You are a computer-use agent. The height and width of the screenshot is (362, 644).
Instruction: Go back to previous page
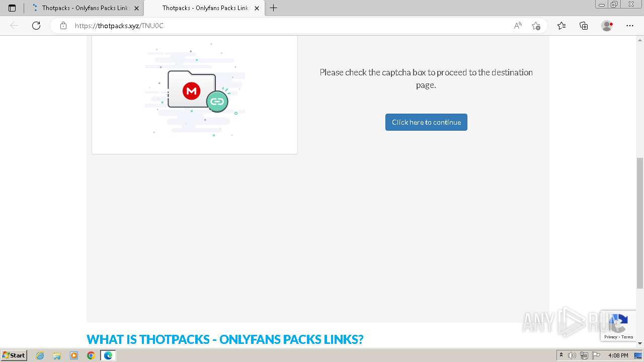14,26
